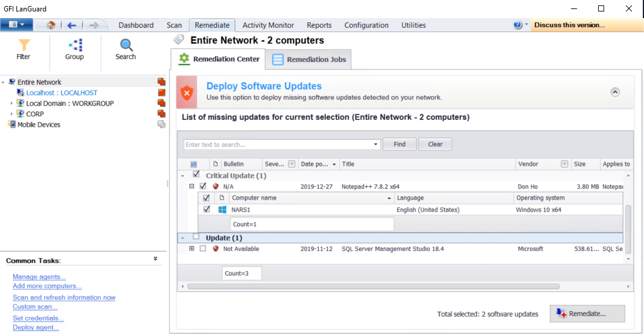Click the Remediate... button
Viewport: 644px width, 334px height.
[x=587, y=314]
